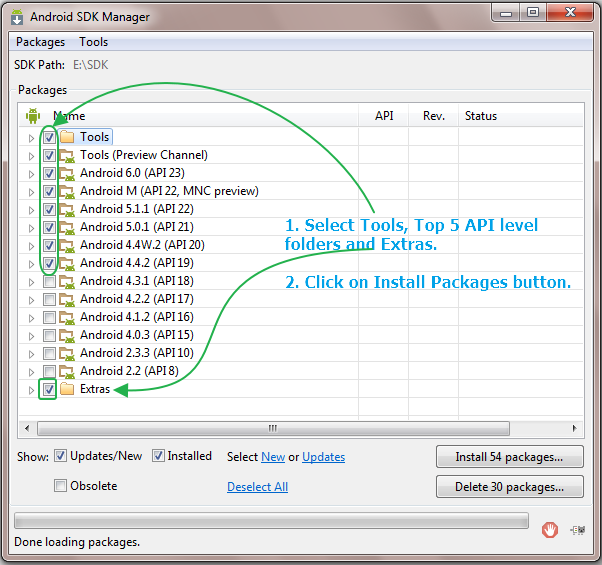Click the New selection link
The height and width of the screenshot is (565, 602).
pos(273,457)
